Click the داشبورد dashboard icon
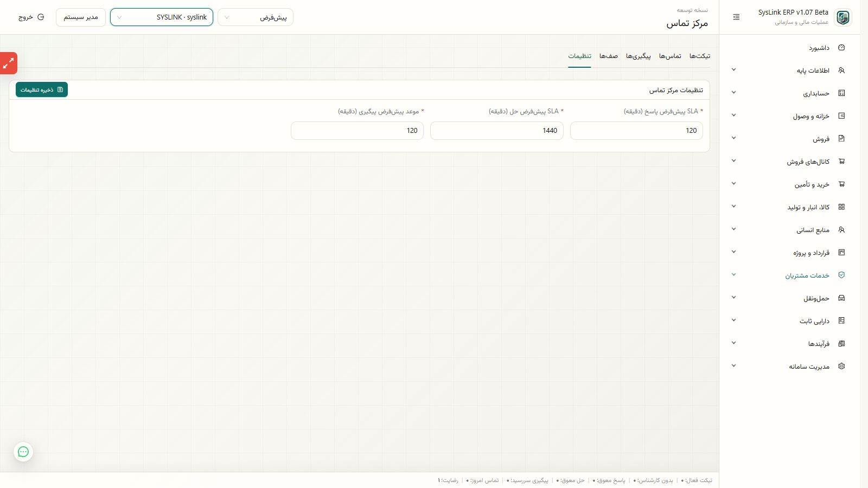868x488 pixels. tap(841, 48)
